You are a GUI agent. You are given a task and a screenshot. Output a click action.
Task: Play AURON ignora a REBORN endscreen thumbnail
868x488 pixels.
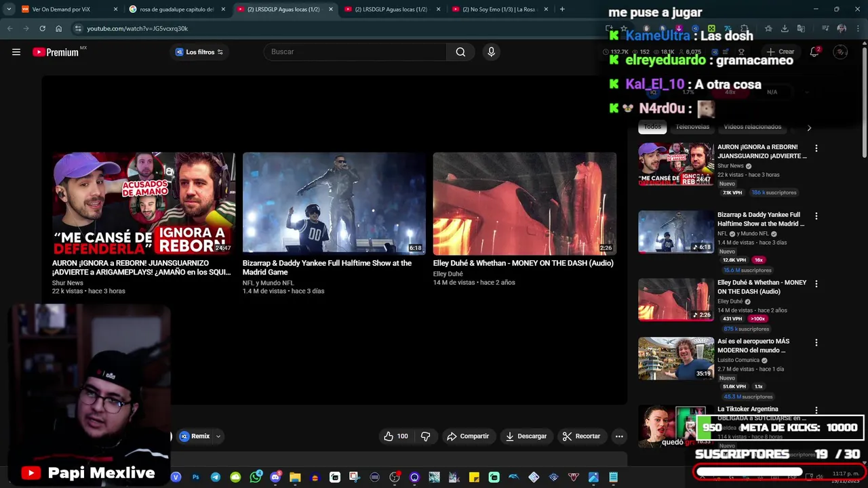144,203
